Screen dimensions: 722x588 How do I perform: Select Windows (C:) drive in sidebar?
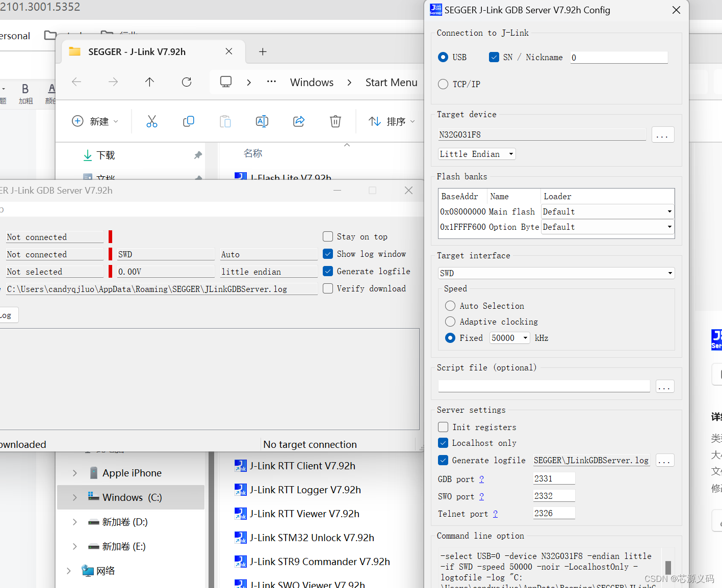pyautogui.click(x=132, y=497)
